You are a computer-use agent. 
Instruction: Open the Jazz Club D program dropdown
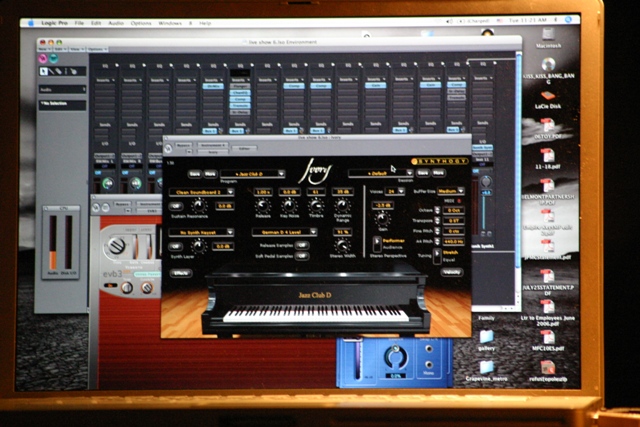[x=254, y=173]
